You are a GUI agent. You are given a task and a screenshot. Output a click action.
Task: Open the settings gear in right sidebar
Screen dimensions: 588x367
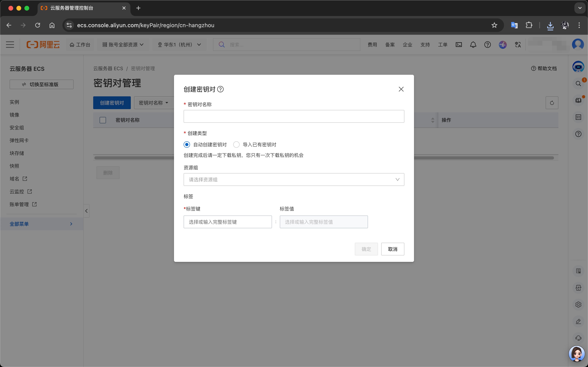pyautogui.click(x=578, y=304)
